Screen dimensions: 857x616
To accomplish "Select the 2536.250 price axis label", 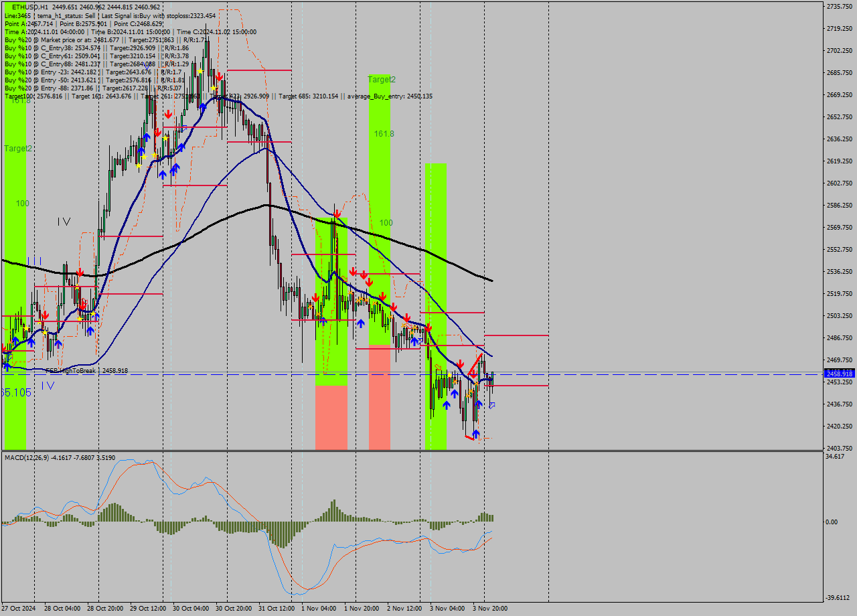I will (x=840, y=271).
